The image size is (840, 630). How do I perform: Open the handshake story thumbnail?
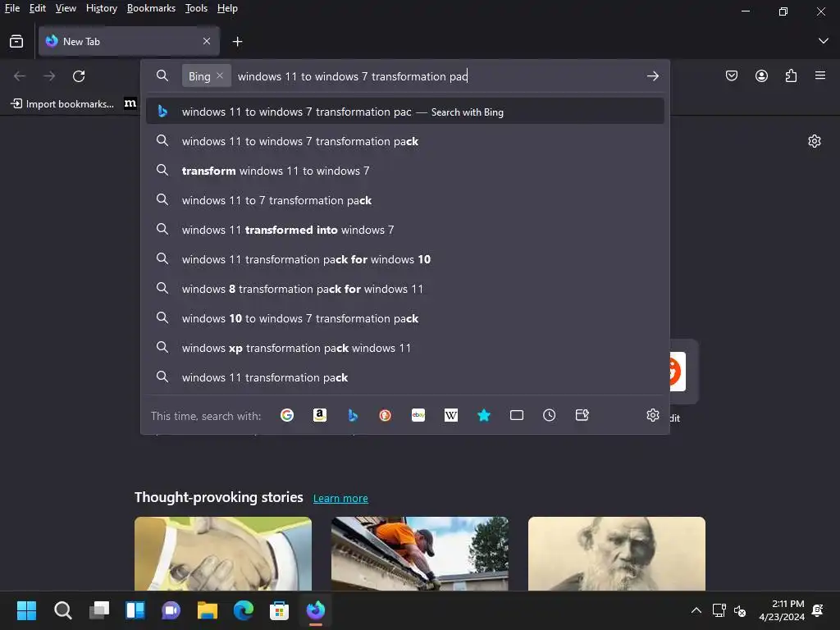[x=223, y=554]
